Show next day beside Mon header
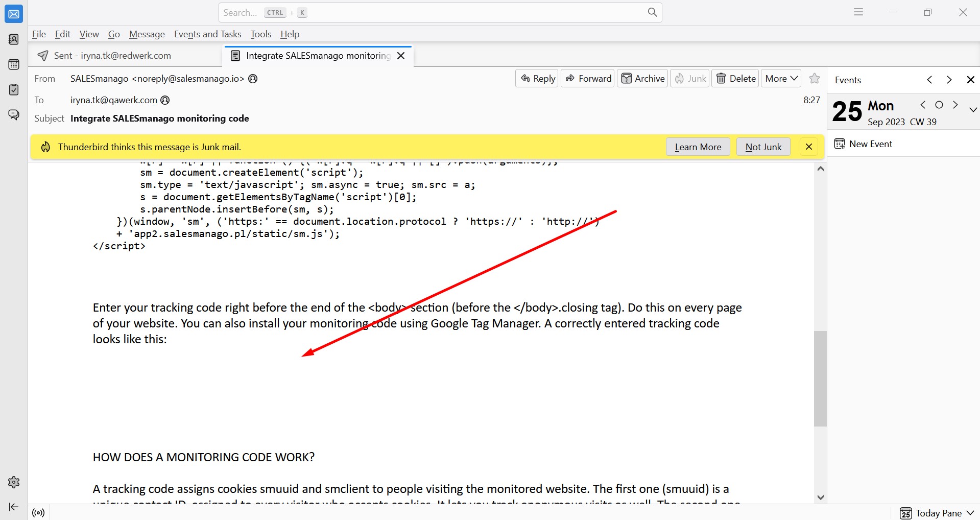 click(x=955, y=105)
